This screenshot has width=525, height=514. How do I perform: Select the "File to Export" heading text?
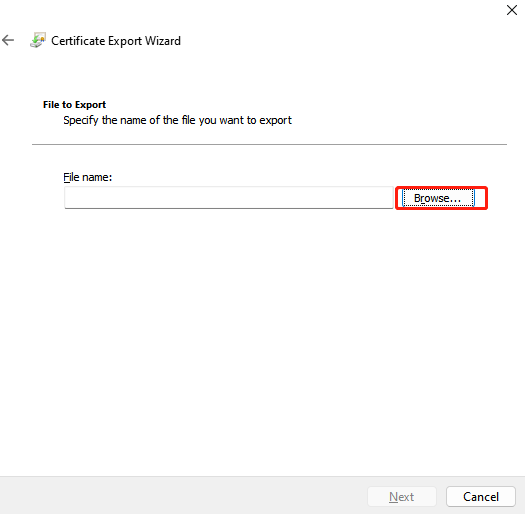point(74,104)
